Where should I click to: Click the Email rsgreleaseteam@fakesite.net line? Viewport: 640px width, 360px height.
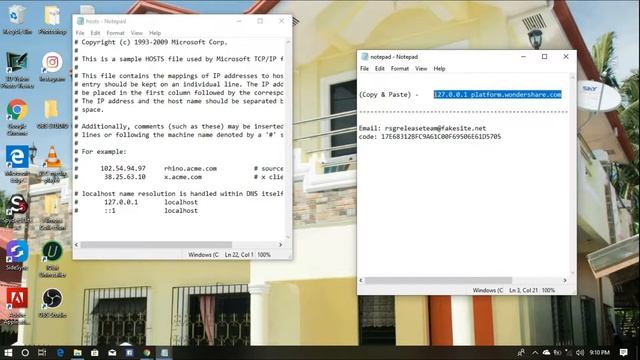[x=422, y=128]
